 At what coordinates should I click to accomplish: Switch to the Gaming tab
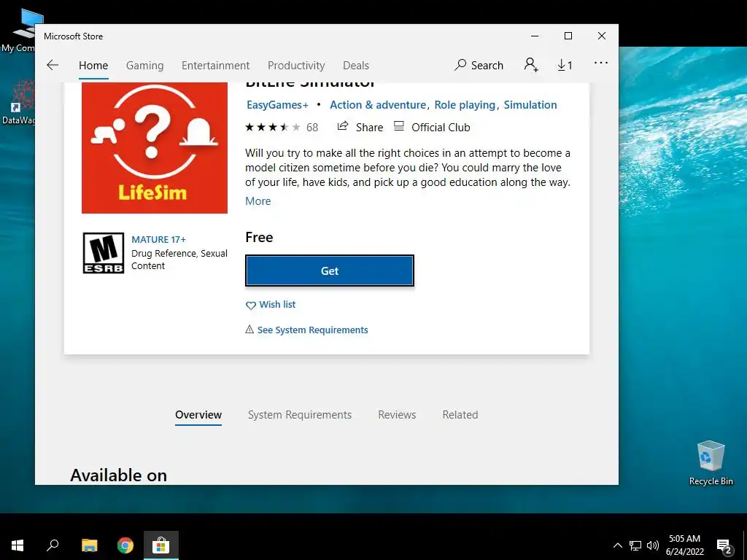pos(145,65)
